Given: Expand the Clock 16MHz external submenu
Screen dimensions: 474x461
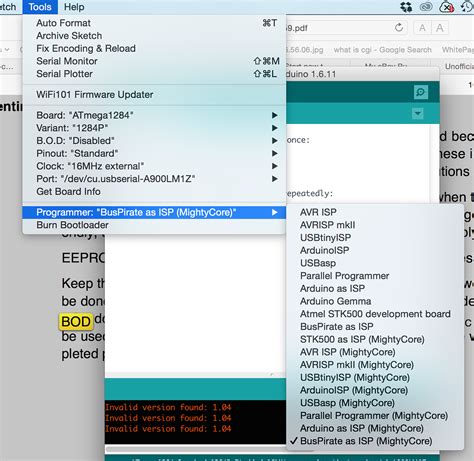Looking at the screenshot, I should coord(154,166).
